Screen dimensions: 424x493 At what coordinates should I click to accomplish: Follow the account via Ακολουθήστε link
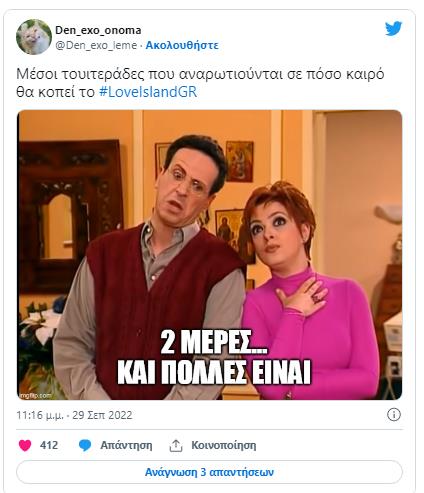182,45
